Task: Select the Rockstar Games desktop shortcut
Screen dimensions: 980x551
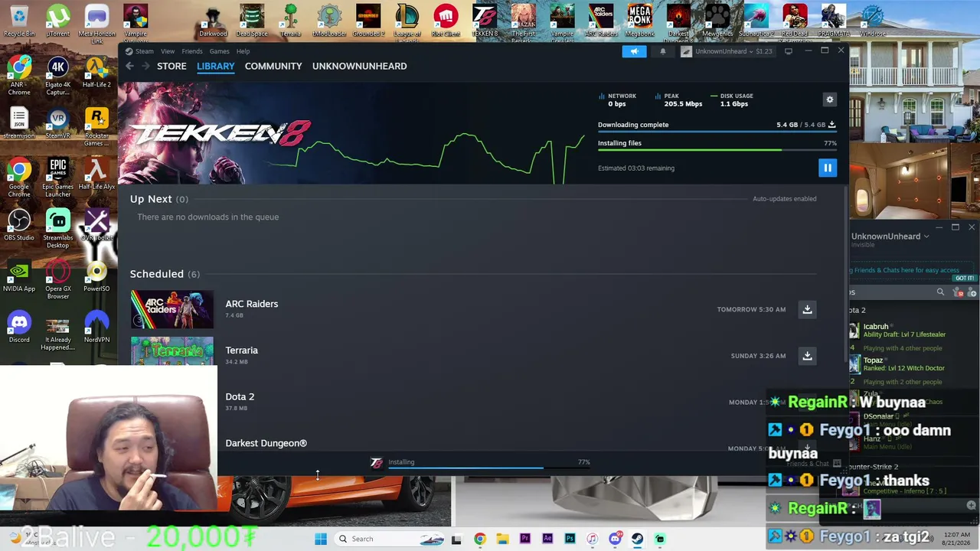Action: [96, 127]
